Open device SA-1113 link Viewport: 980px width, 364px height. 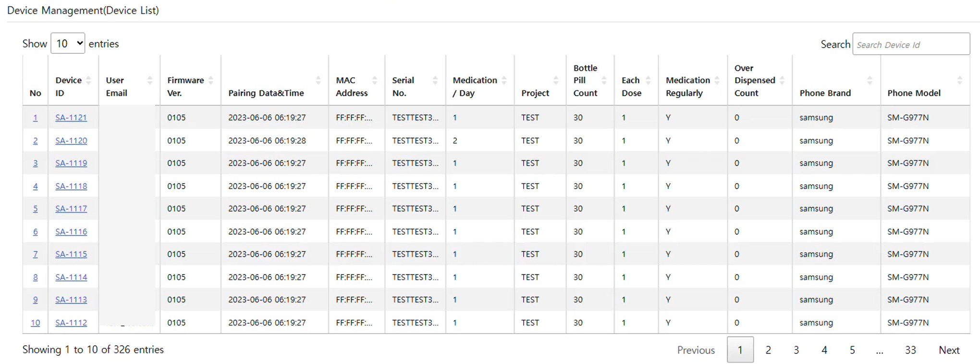pos(71,300)
